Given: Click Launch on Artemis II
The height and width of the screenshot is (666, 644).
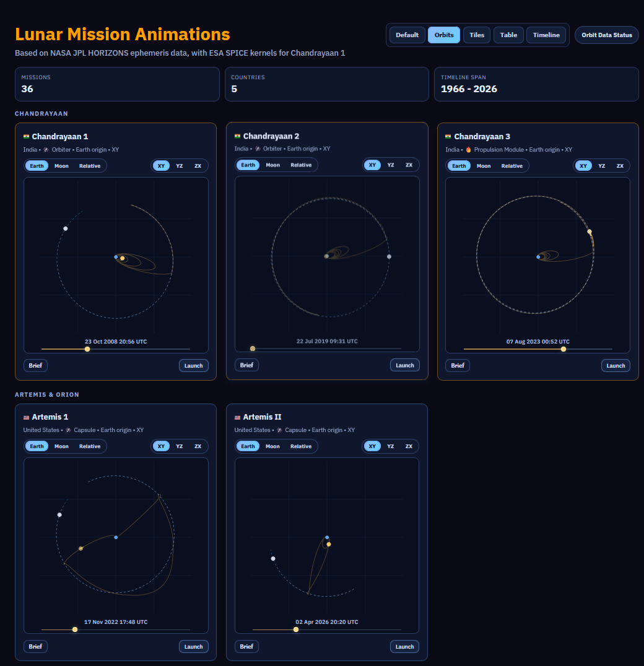Looking at the screenshot, I should (404, 646).
